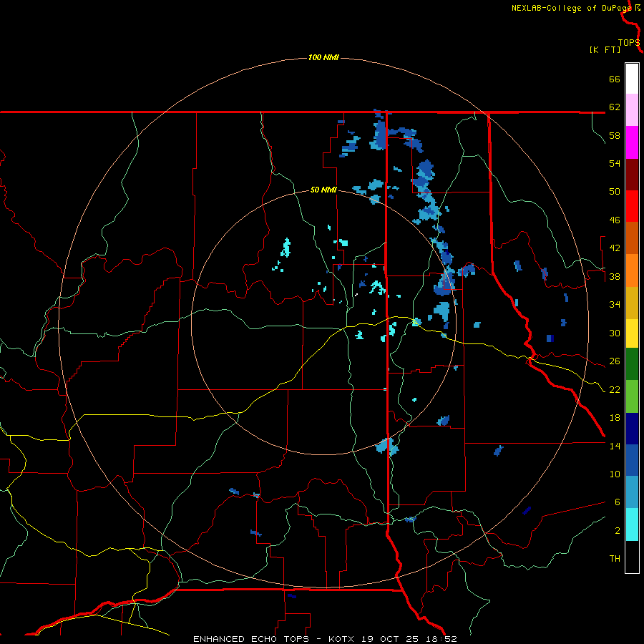Click the 62 legend value

point(615,107)
